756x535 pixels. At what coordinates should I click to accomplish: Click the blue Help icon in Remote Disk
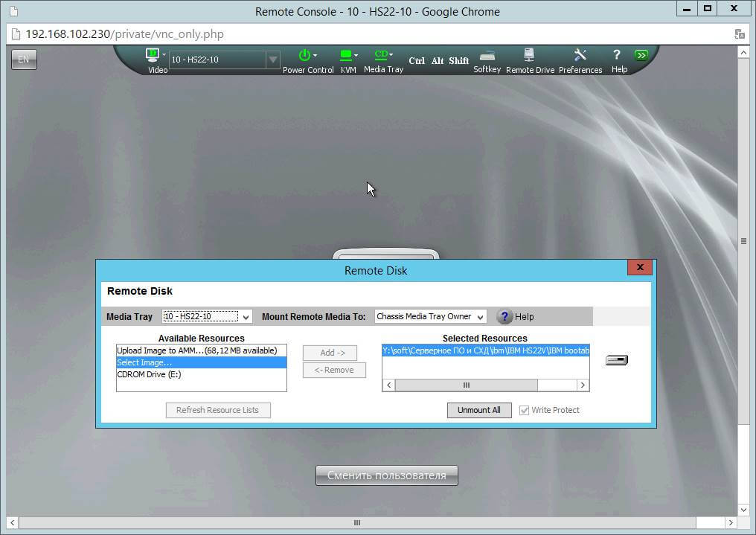(504, 317)
